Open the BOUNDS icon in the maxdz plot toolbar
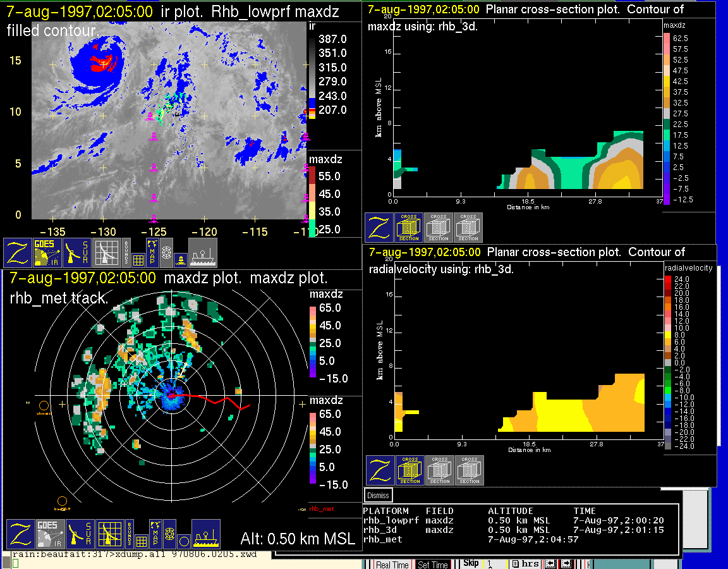Image resolution: width=728 pixels, height=569 pixels. point(130,534)
